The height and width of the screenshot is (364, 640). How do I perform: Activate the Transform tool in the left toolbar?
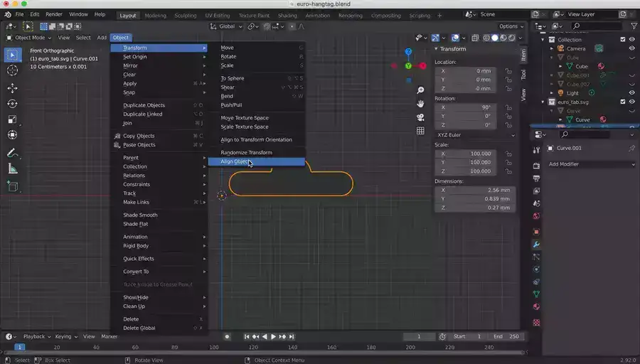(x=12, y=134)
